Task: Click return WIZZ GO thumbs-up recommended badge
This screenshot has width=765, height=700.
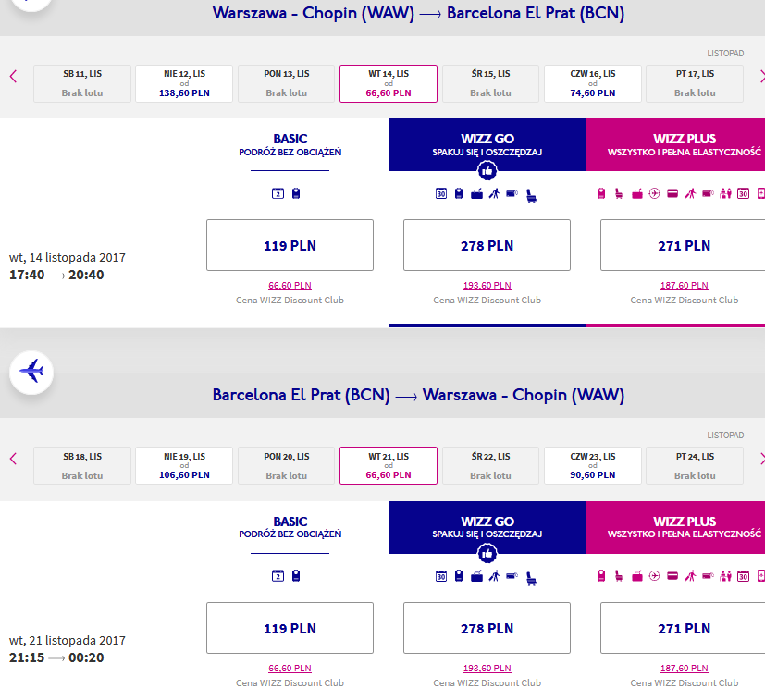Action: click(x=487, y=554)
